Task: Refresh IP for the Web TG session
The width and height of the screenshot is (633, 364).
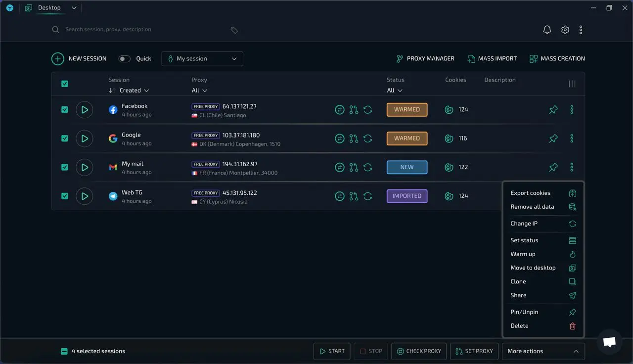Action: point(367,196)
